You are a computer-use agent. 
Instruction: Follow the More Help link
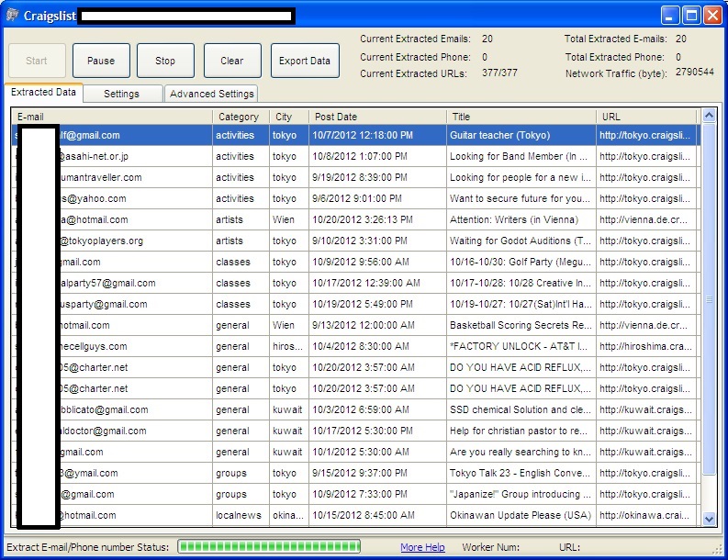pyautogui.click(x=422, y=547)
